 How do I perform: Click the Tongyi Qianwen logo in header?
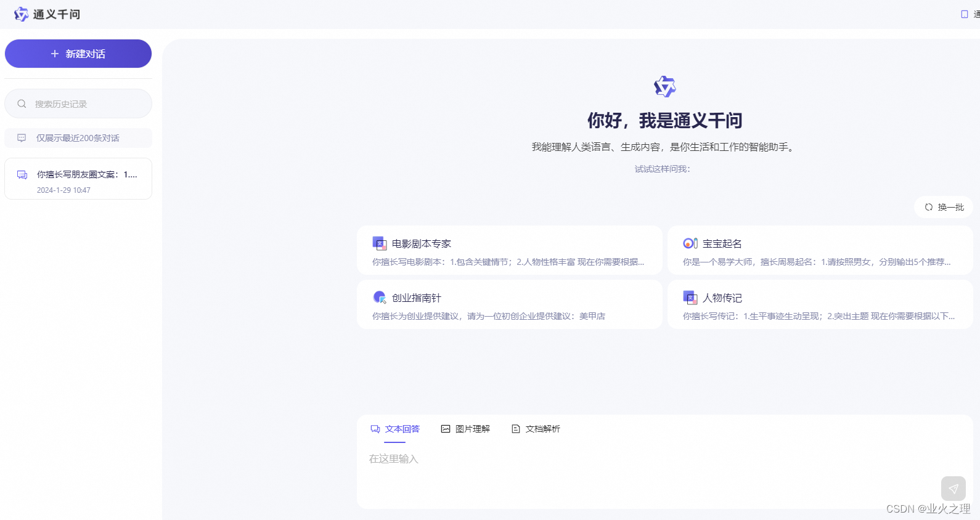tap(47, 14)
